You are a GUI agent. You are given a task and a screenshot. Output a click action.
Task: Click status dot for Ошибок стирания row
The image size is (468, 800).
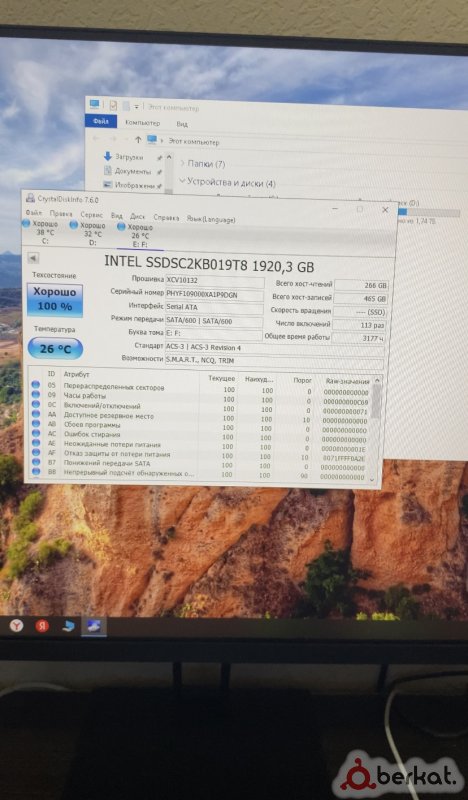pyautogui.click(x=36, y=433)
